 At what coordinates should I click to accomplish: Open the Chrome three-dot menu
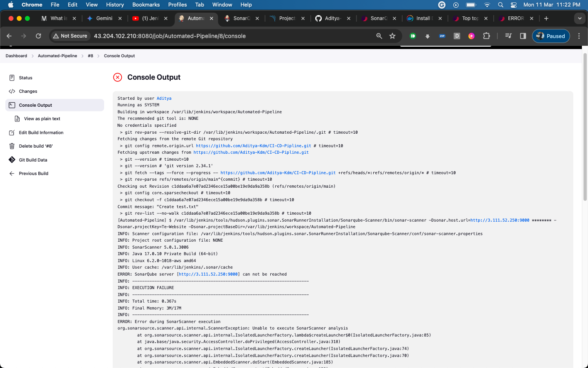[x=579, y=36]
